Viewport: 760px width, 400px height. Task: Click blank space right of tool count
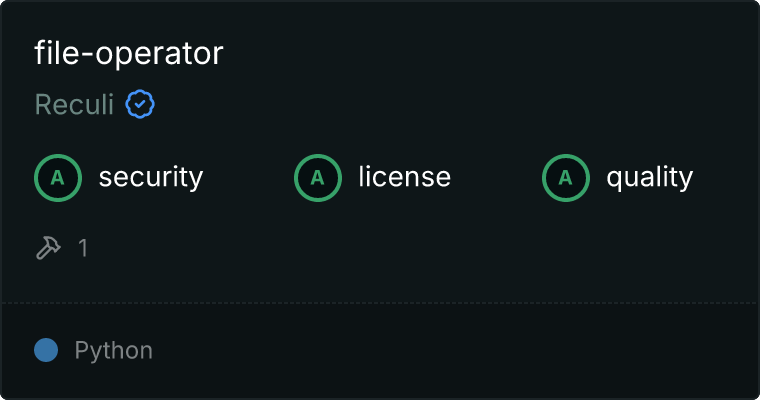click(x=422, y=248)
